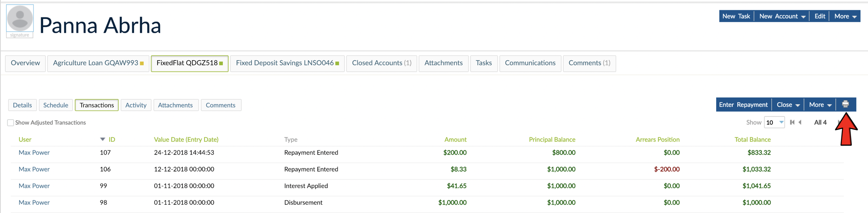Click the Panna Abrha client name heading

(x=100, y=25)
